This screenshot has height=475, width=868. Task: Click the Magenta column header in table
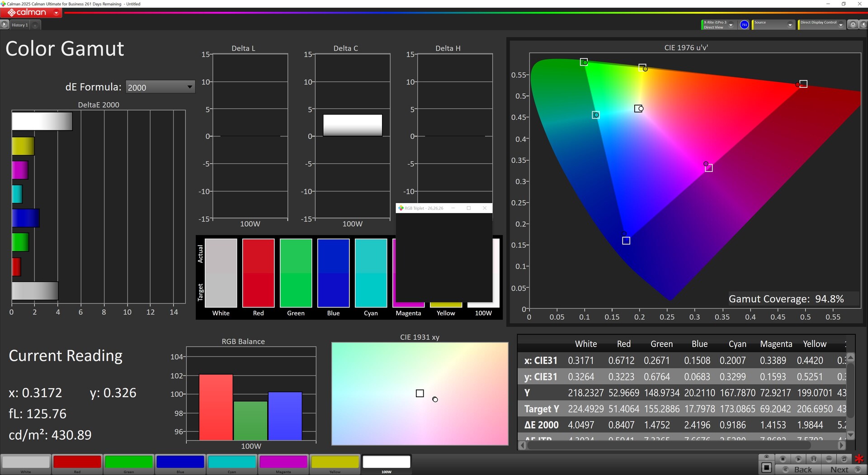[776, 344]
